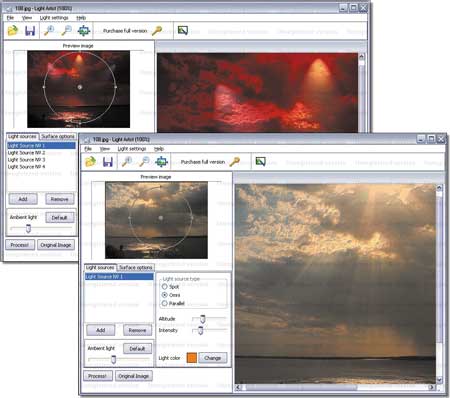The height and width of the screenshot is (398, 450).
Task: Click front window vertical scrollbar up arrow
Action: tap(439, 188)
